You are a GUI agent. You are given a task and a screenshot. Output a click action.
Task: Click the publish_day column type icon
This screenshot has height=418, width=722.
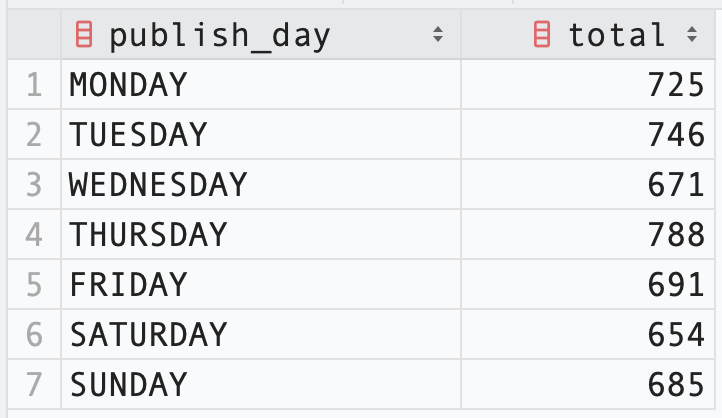click(84, 35)
